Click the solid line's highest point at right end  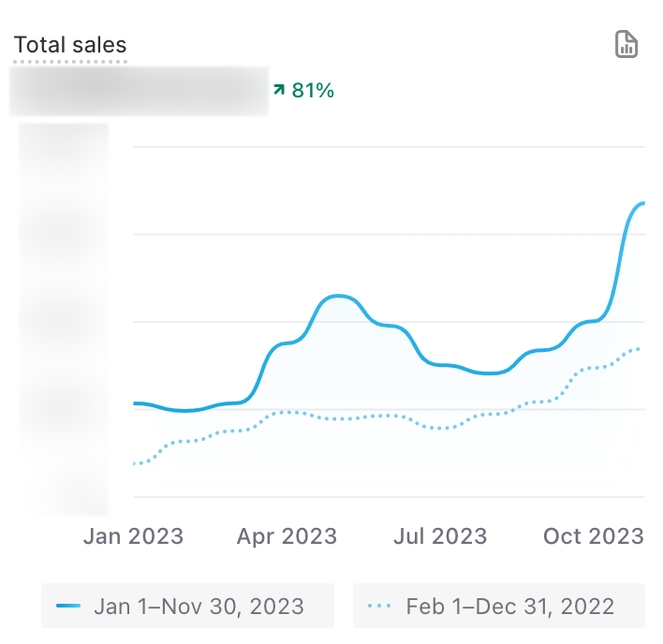[642, 203]
